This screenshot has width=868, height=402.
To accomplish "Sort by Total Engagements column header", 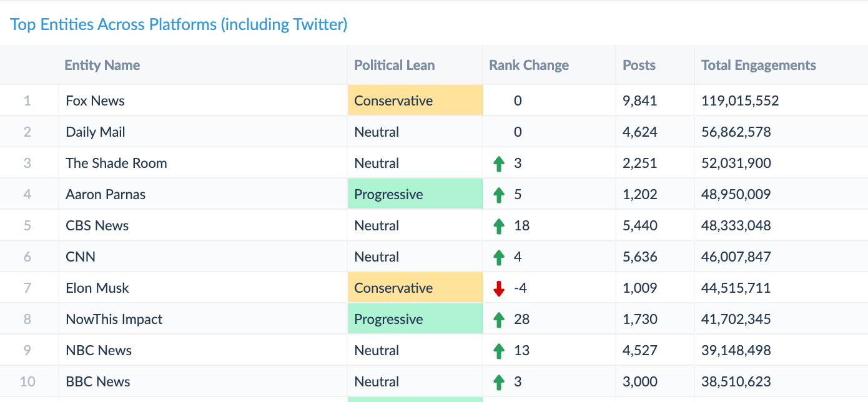I will [x=759, y=65].
